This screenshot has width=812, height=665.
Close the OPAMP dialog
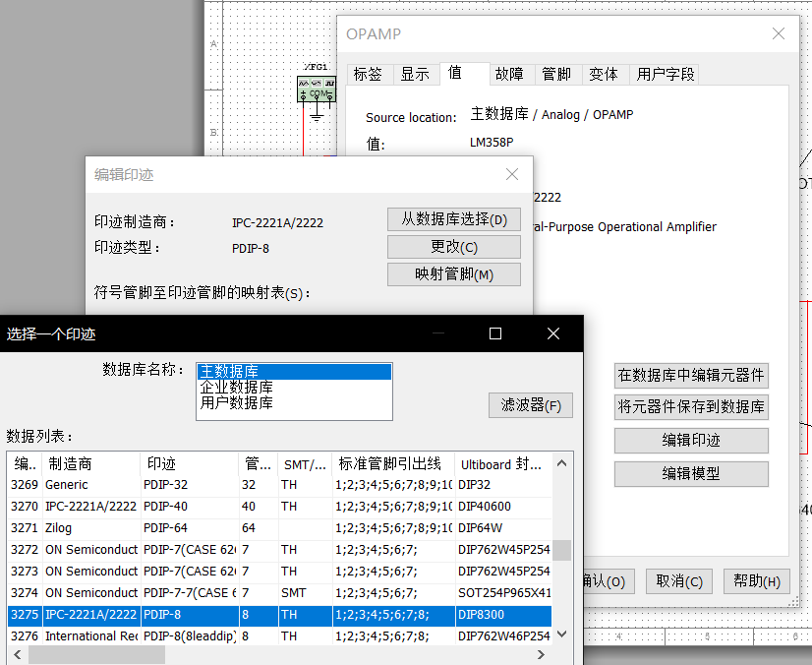pos(779,33)
